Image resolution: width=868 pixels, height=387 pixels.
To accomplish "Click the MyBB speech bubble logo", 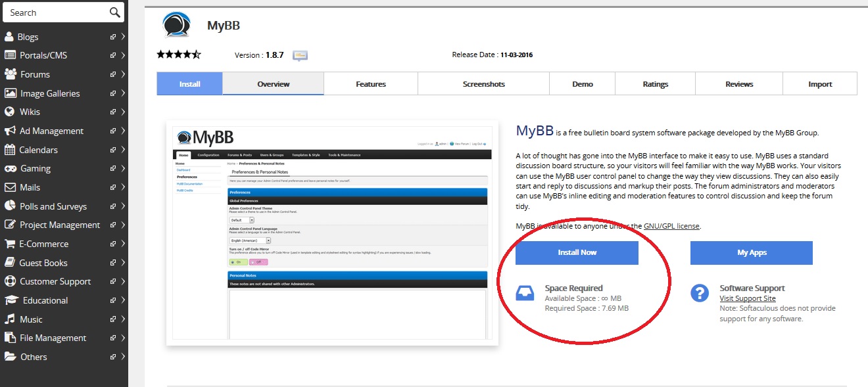I will pyautogui.click(x=176, y=25).
